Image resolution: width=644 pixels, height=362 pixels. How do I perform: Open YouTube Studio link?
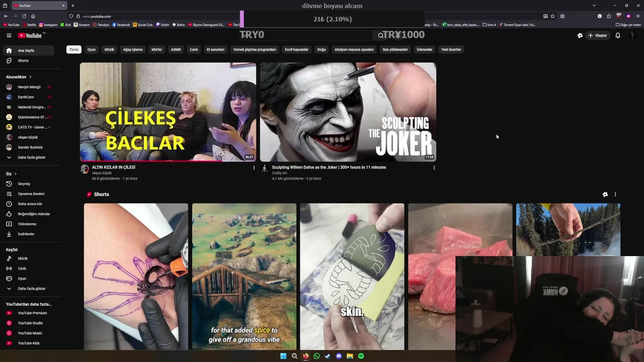(28, 323)
